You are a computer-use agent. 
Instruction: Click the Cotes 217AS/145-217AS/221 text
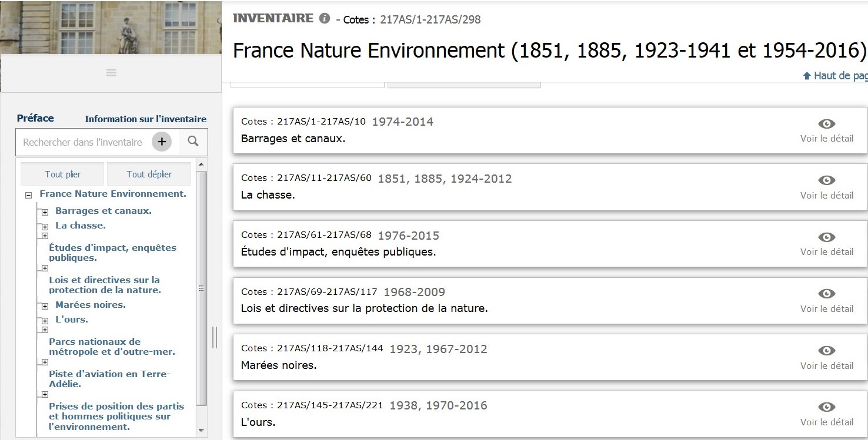tap(312, 405)
